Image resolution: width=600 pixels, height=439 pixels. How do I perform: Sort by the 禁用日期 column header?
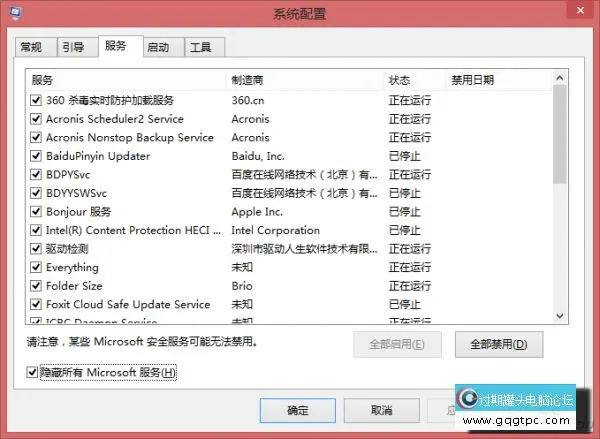tap(499, 80)
